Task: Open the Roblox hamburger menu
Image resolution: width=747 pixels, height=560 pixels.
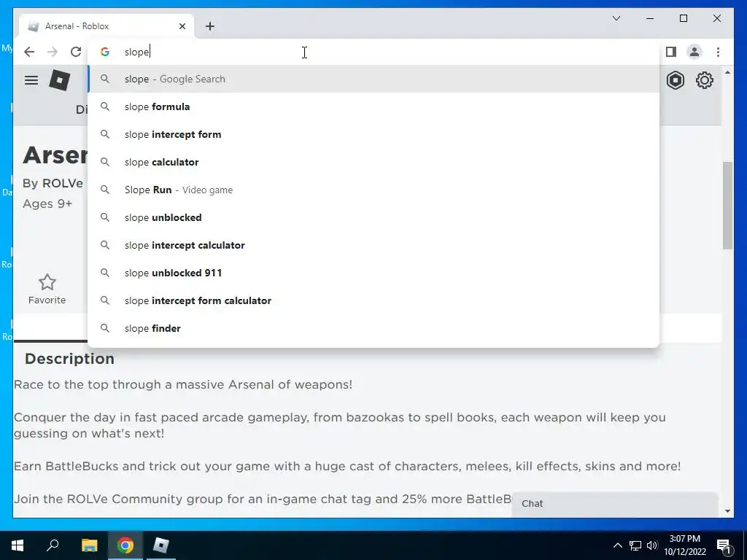Action: [31, 80]
